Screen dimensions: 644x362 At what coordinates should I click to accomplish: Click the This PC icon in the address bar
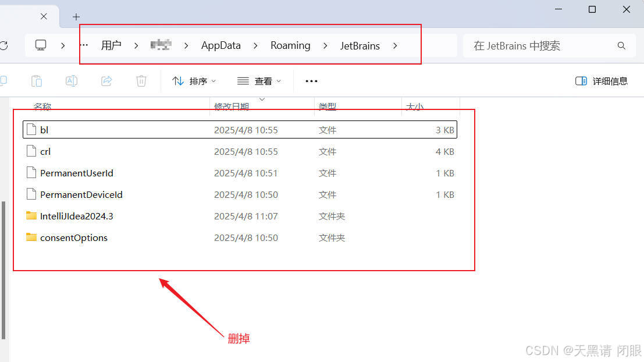[x=40, y=45]
